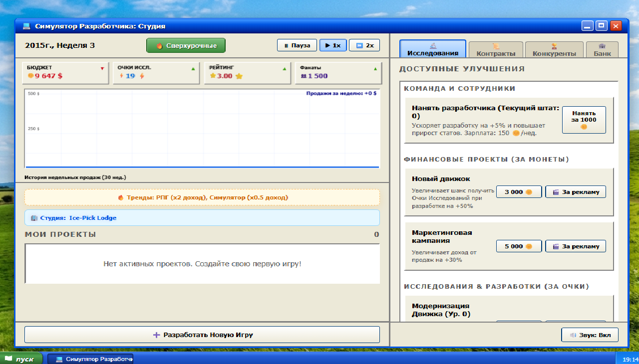Click the Симулятор Разработчика taskbar item
The width and height of the screenshot is (639, 364).
[90, 359]
